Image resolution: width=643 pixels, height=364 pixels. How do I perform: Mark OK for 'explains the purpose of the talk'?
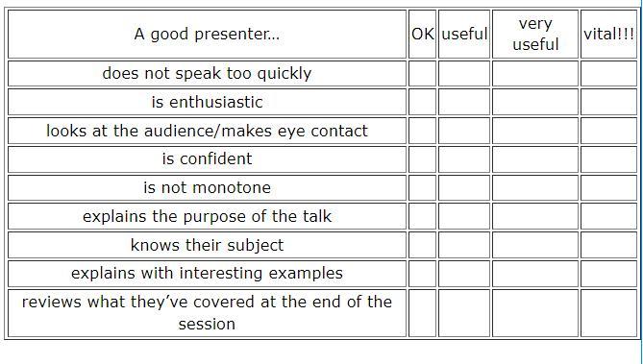click(422, 216)
